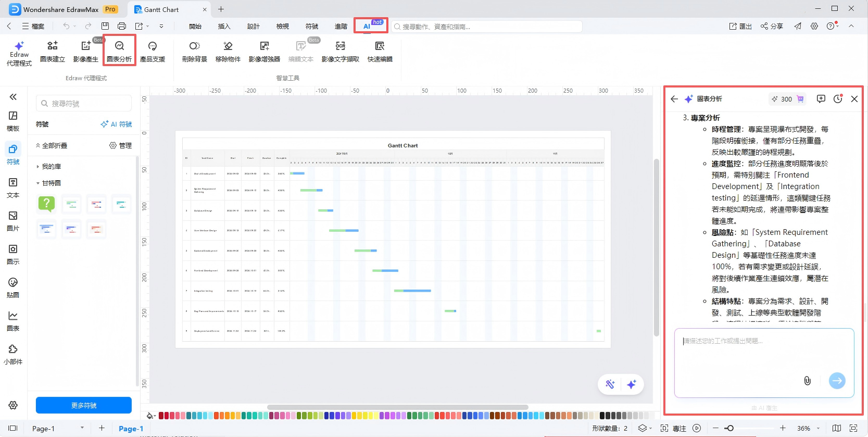This screenshot has height=437, width=868.
Task: Collapse the 甘特圖 symbol category
Action: [x=38, y=183]
